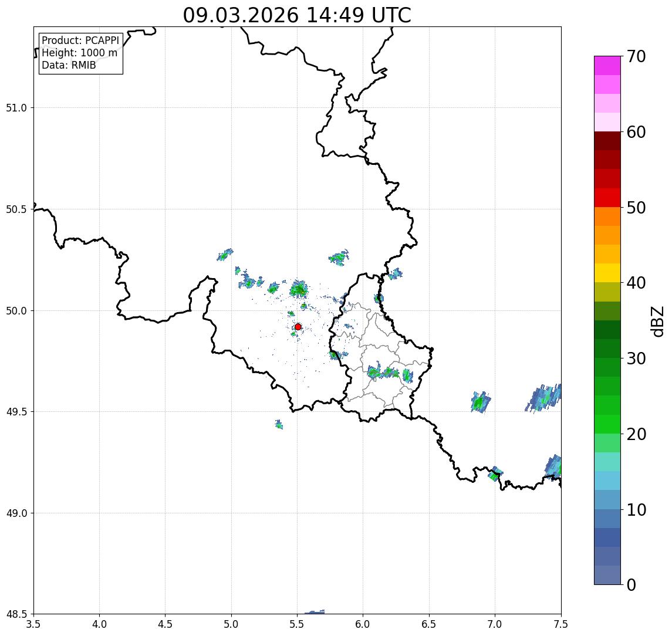Click the magenta top swatch of colorbar
The image size is (672, 636).
(607, 66)
